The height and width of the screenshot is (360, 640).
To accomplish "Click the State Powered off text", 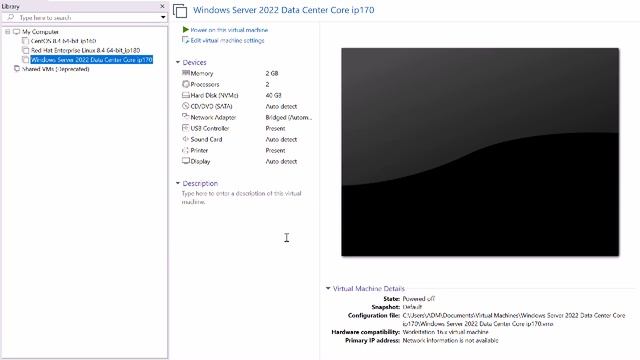I will 419,298.
